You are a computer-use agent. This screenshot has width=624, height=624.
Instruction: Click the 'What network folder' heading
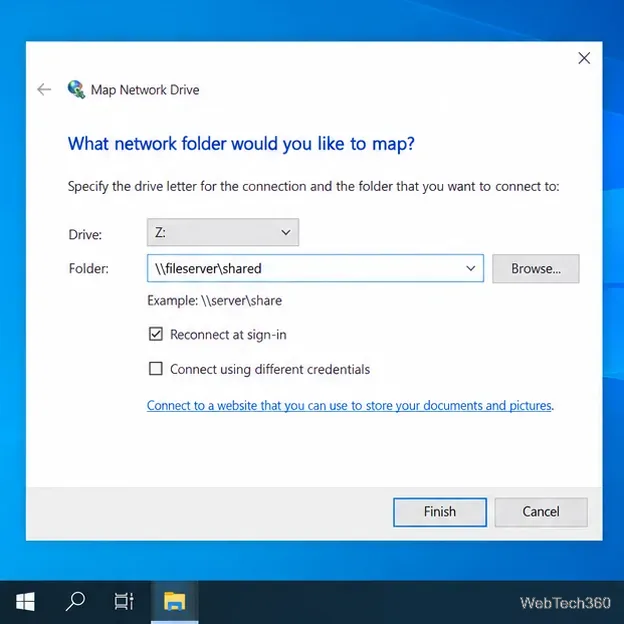click(x=241, y=144)
